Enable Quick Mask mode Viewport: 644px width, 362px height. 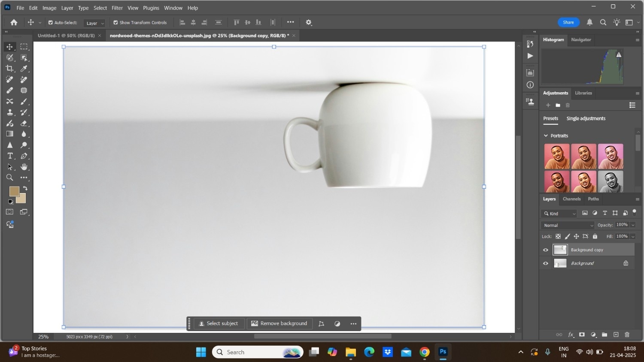pyautogui.click(x=9, y=212)
